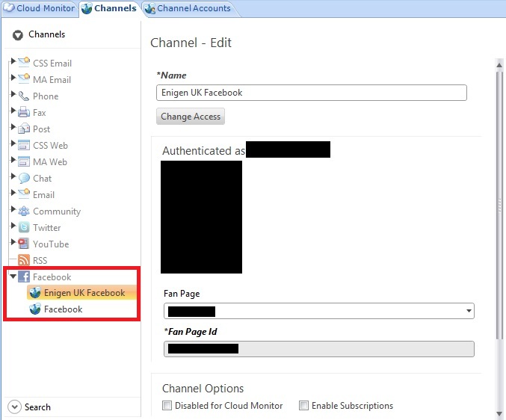Open the Fan Page dropdown
This screenshot has height=420, width=506.
click(x=469, y=311)
